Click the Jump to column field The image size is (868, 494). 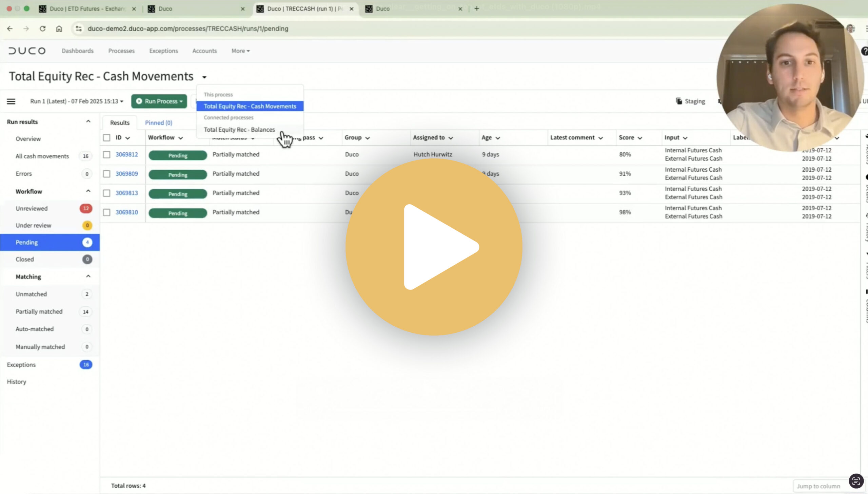point(821,486)
